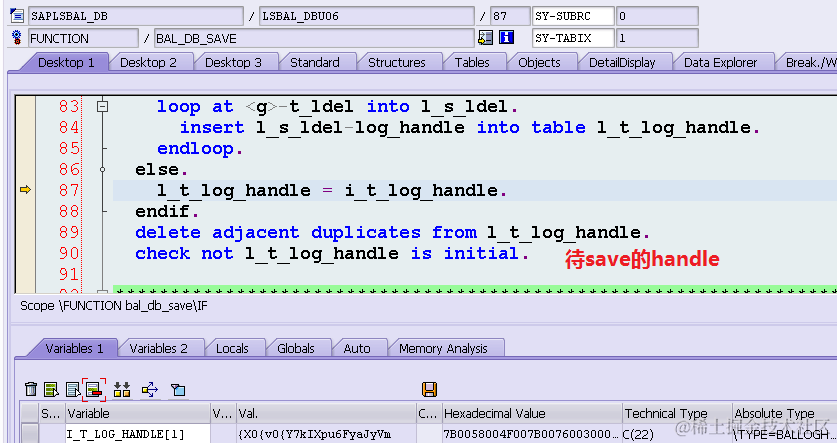Click the gray list icon in variables toolbar
Image resolution: width=837 pixels, height=443 pixels.
coord(73,390)
